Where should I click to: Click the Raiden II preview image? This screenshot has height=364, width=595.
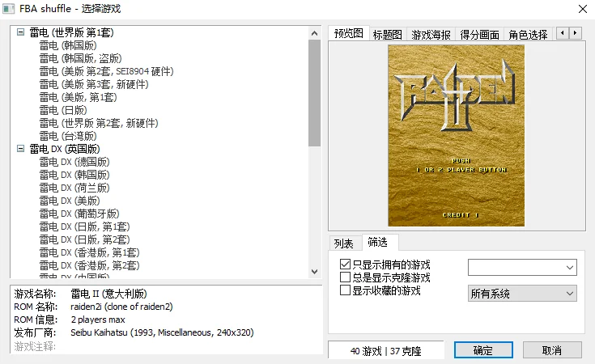tap(456, 135)
